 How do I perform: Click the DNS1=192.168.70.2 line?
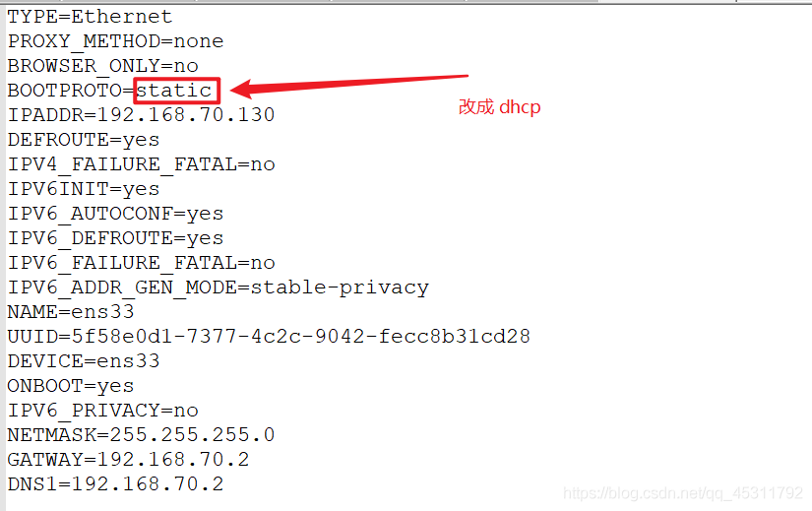(x=115, y=484)
